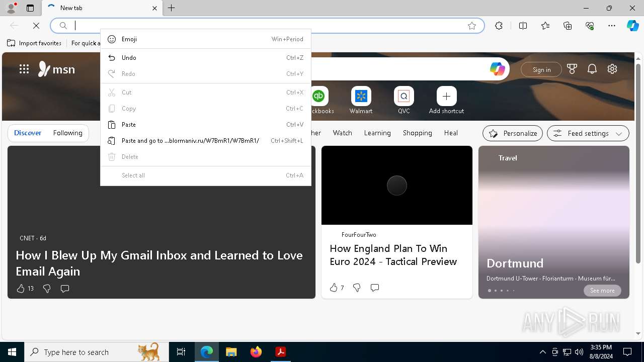
Task: Show hidden system tray icons
Action: pyautogui.click(x=542, y=352)
